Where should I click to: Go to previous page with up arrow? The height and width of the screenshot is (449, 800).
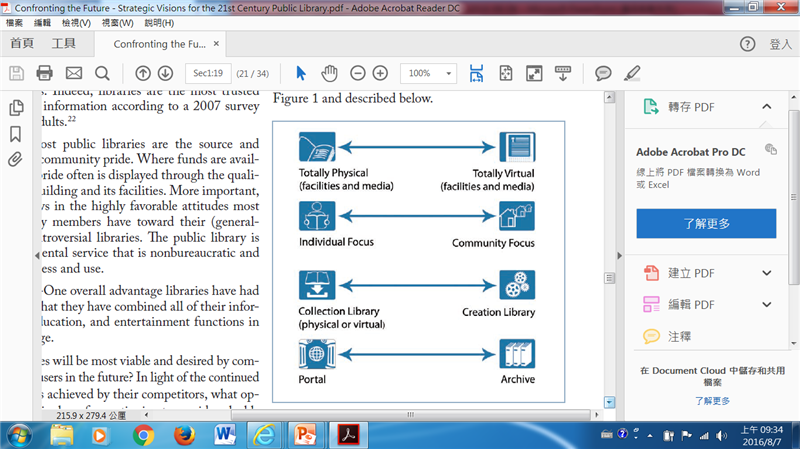coord(142,73)
